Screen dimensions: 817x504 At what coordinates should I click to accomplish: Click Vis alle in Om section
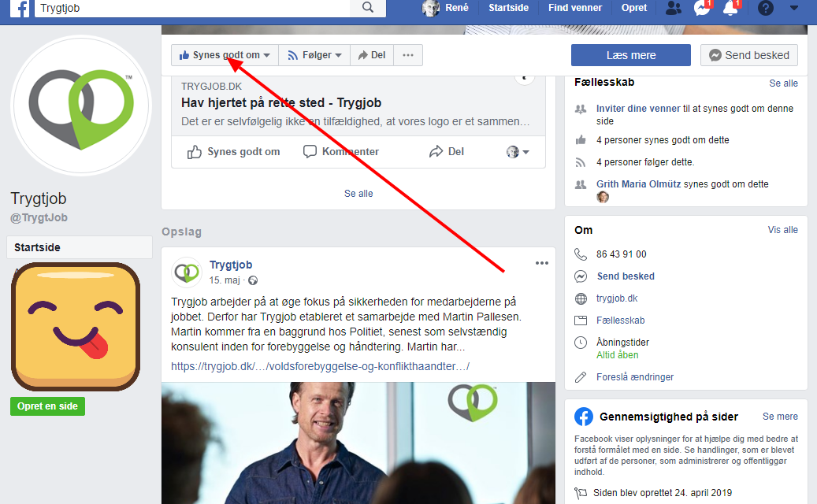click(782, 230)
